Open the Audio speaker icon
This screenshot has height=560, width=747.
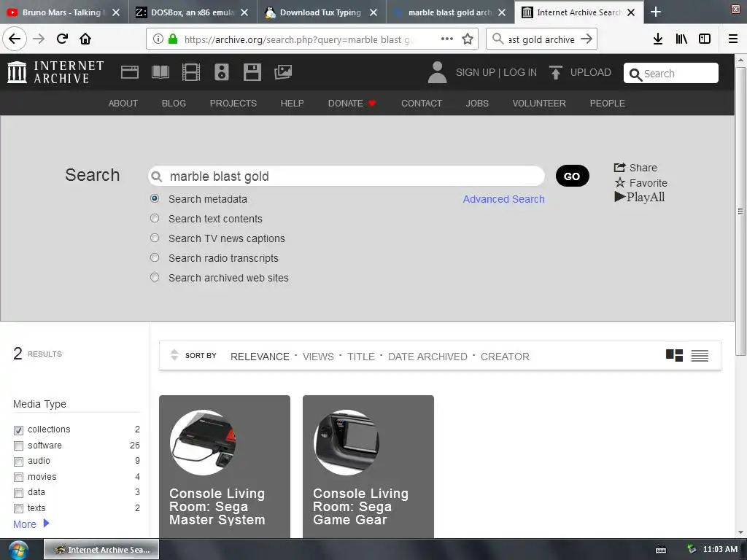[x=222, y=72]
